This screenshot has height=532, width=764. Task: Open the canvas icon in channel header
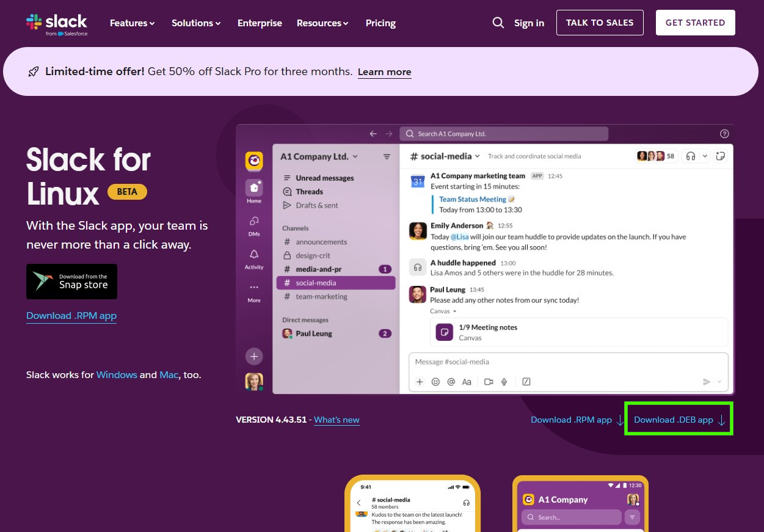click(721, 156)
